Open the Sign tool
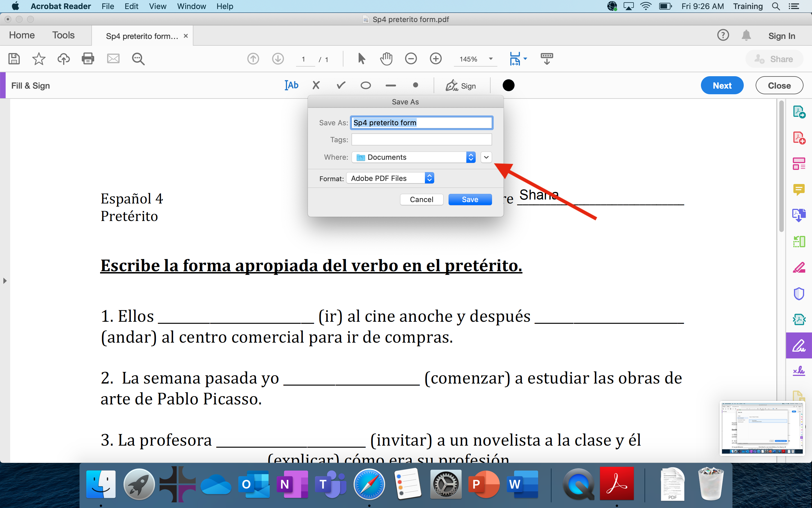Viewport: 812px width, 508px height. coord(460,86)
